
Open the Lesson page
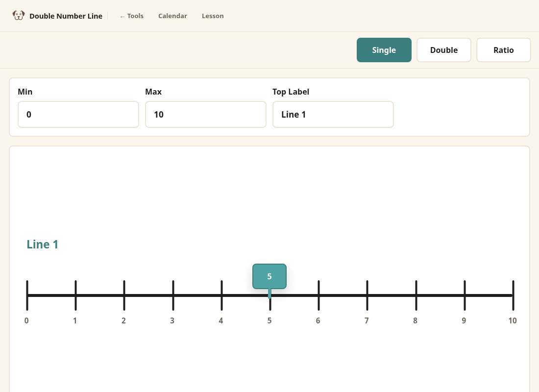pos(213,16)
